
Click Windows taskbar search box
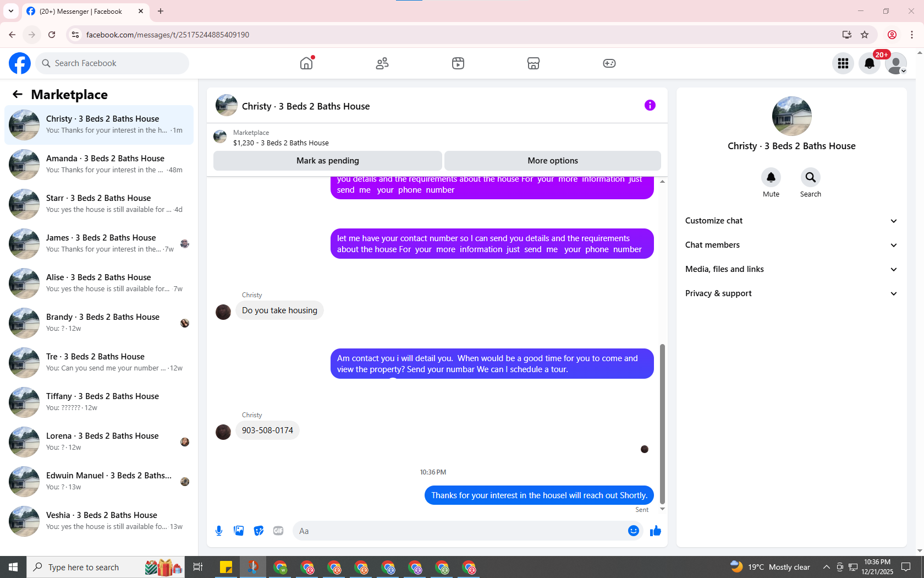tap(106, 567)
